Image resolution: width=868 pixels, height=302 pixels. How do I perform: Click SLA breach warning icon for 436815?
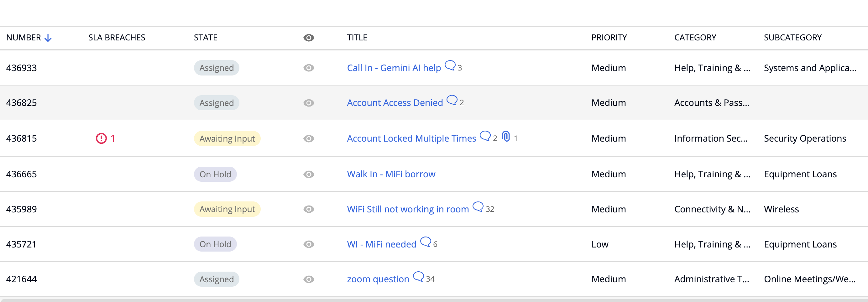click(101, 138)
